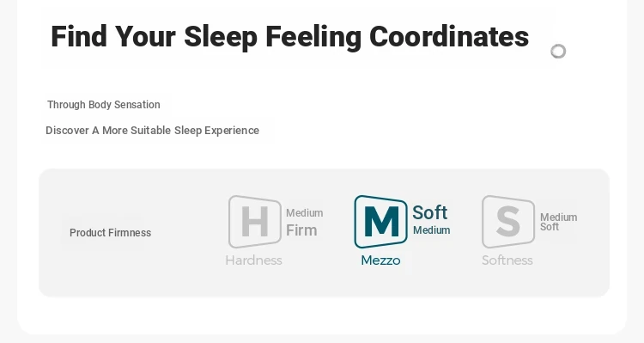Click the loading spinner circle icon
Screen dimensions: 644x343
click(x=558, y=52)
